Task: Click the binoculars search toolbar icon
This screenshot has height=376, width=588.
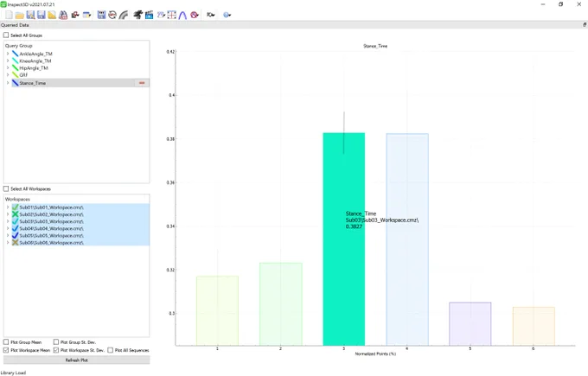Action: point(63,15)
